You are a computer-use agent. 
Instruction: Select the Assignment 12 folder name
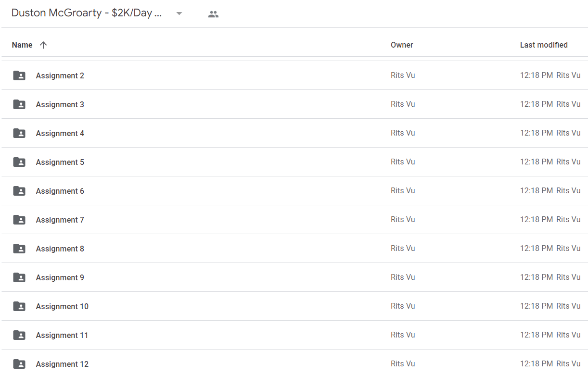62,364
